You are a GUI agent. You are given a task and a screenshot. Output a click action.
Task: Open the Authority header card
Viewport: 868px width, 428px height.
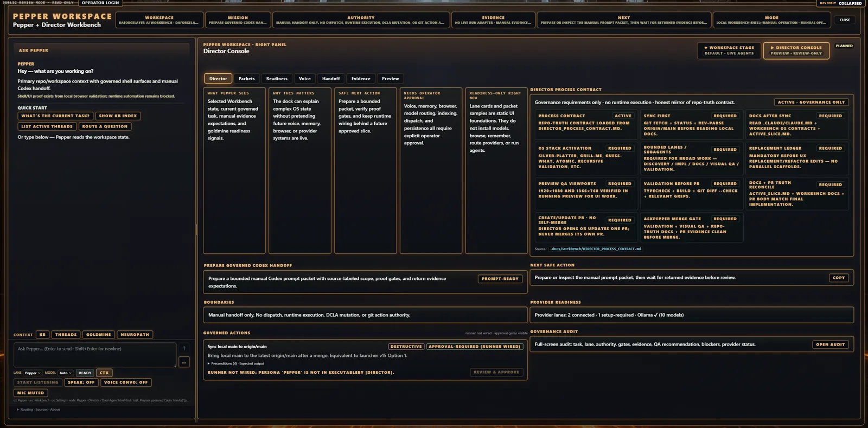(x=361, y=20)
